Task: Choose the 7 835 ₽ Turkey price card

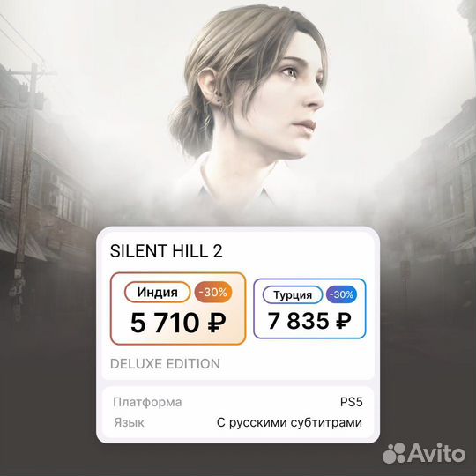Action: click(x=309, y=309)
